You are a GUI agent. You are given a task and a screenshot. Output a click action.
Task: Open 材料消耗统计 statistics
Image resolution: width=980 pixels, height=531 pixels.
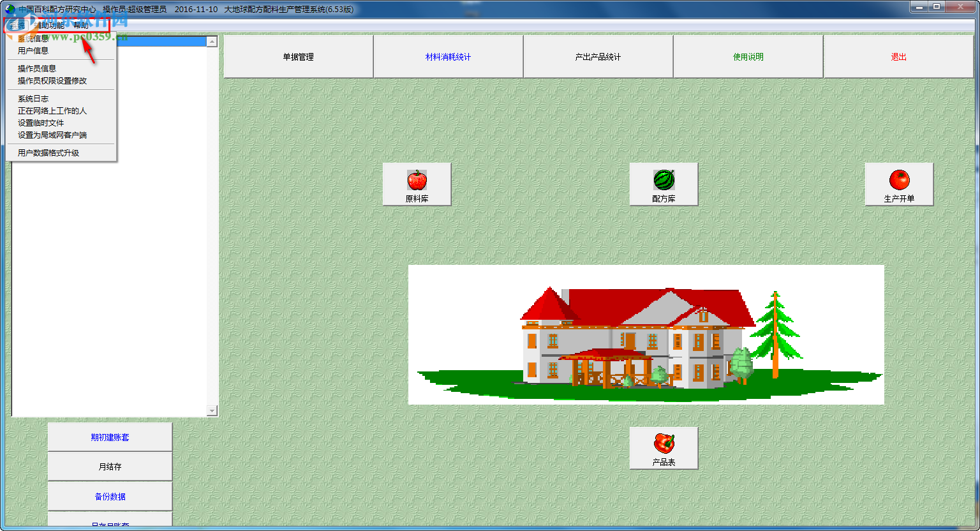[x=449, y=57]
